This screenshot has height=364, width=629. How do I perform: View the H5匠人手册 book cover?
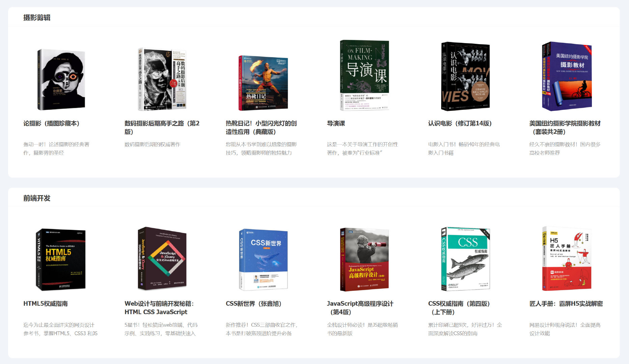click(x=567, y=259)
